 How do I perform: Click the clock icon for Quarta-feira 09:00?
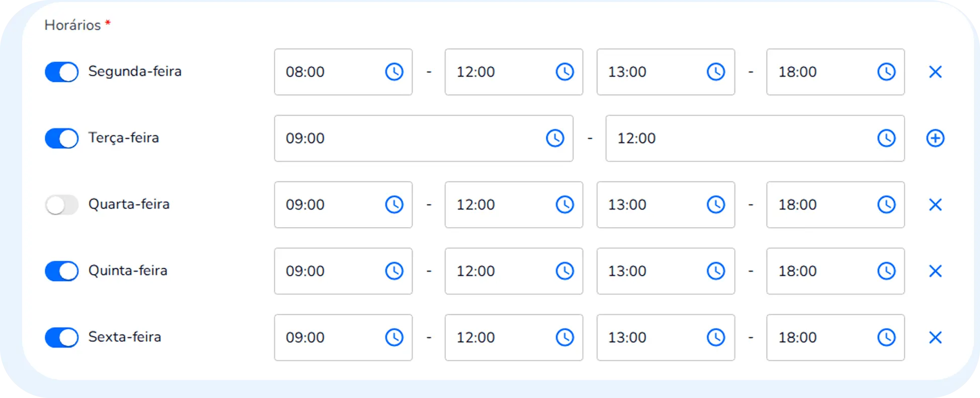(394, 205)
